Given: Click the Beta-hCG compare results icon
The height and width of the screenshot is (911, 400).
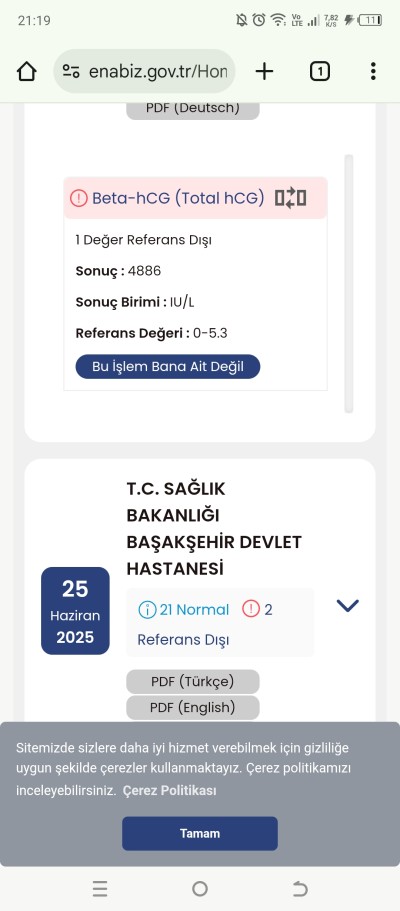Looking at the screenshot, I should pyautogui.click(x=291, y=198).
